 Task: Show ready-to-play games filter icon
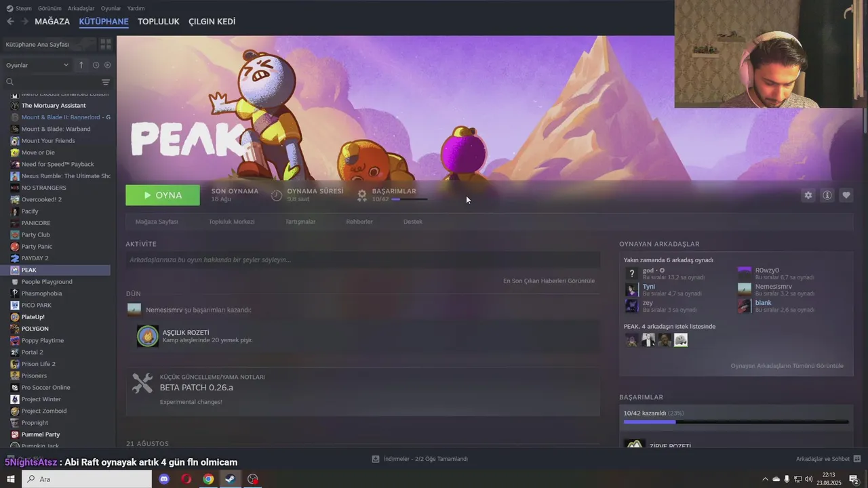tap(107, 65)
